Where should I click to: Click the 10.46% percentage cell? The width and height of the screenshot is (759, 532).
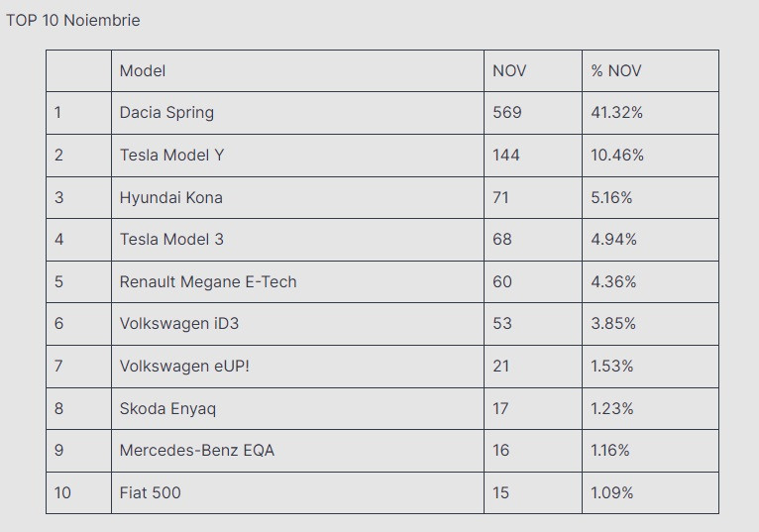tap(616, 155)
